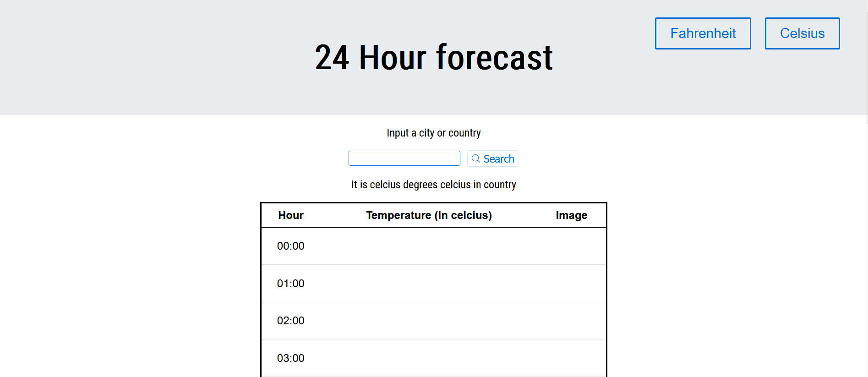Click the empty temperature cell for 03:00

pyautogui.click(x=429, y=358)
